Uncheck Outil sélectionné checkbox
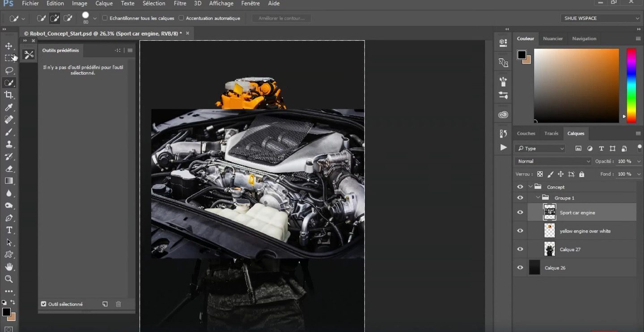The width and height of the screenshot is (644, 332). coord(43,304)
